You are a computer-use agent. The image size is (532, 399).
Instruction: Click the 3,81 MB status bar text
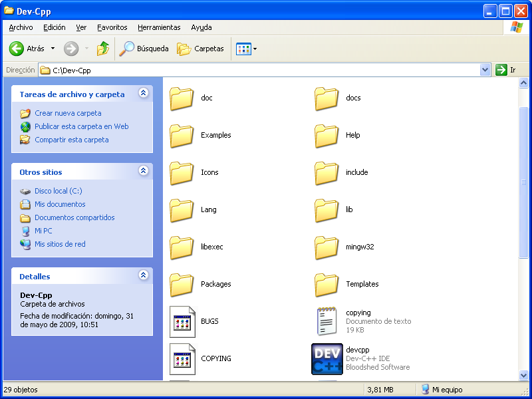tap(380, 390)
